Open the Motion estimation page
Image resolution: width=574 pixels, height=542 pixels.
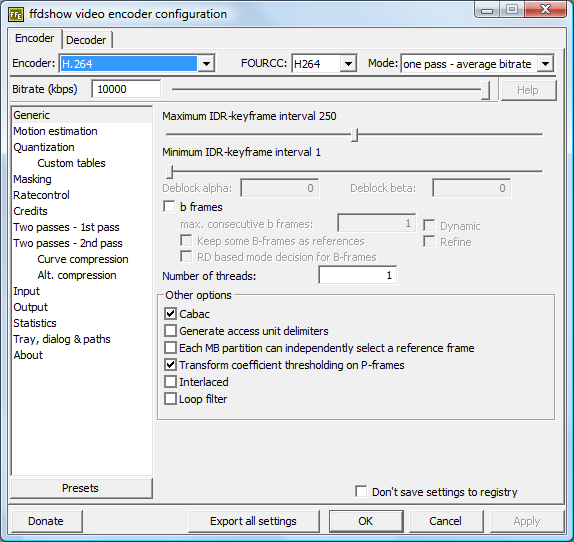tap(55, 131)
